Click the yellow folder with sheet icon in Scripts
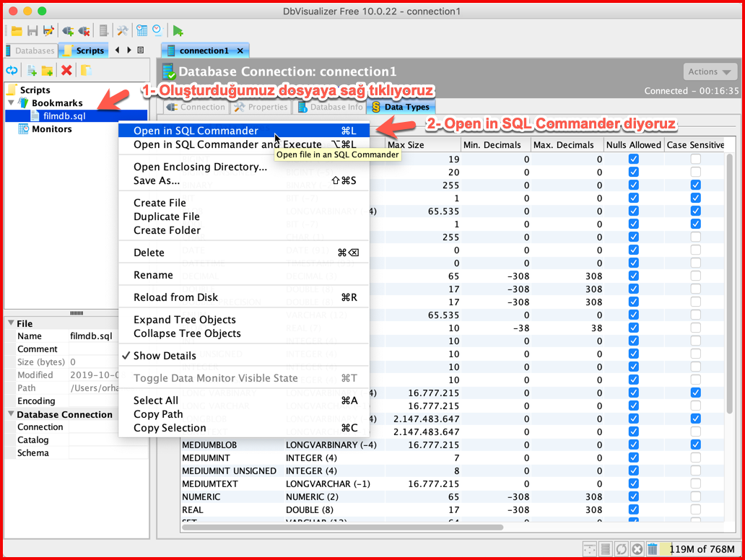The height and width of the screenshot is (560, 745). click(86, 71)
